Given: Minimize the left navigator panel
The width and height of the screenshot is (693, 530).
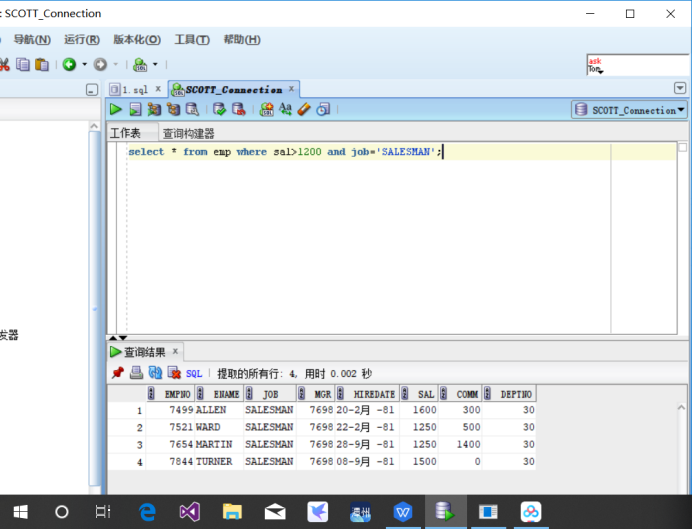Looking at the screenshot, I should click(x=91, y=90).
